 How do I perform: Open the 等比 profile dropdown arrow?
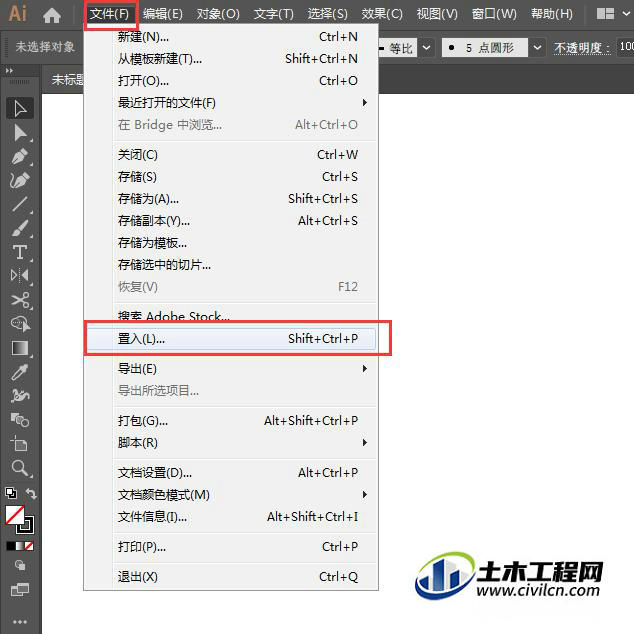pos(426,48)
